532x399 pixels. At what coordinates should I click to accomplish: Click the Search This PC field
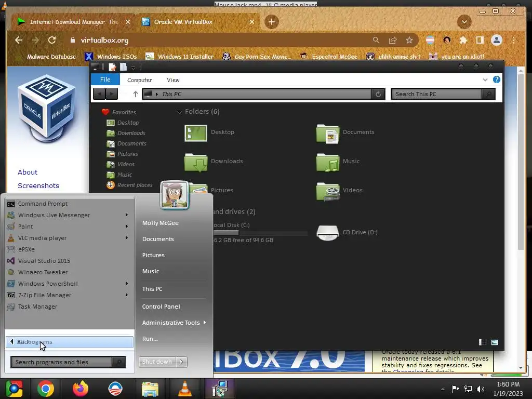[x=436, y=94]
